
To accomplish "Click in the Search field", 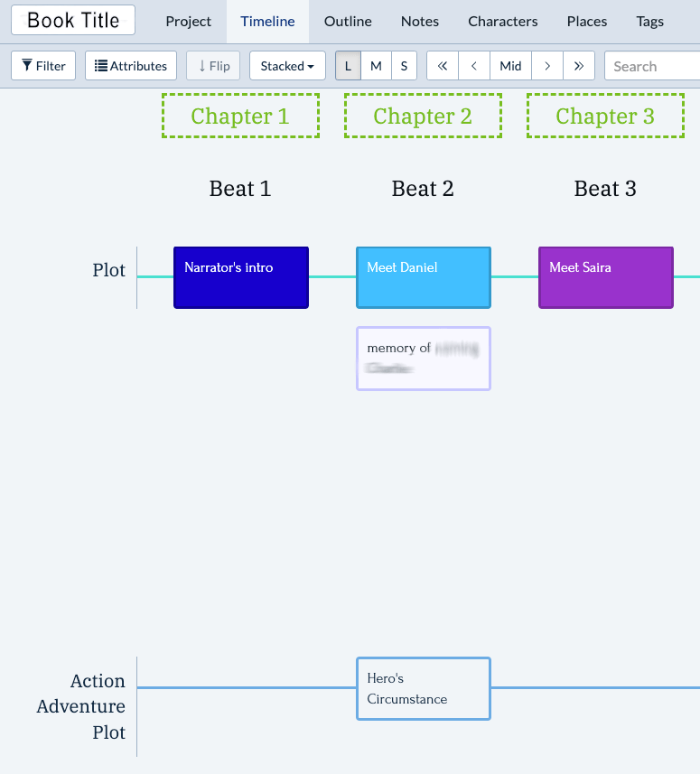I will (650, 66).
